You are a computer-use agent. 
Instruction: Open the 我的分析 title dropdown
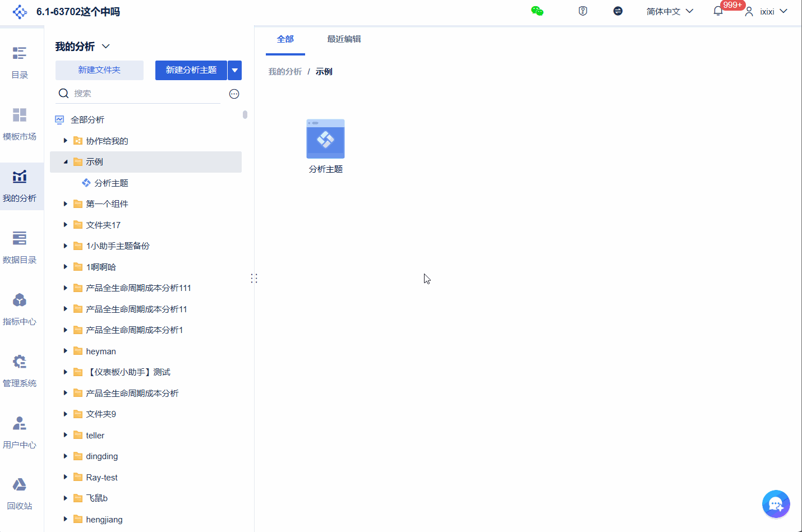[x=105, y=47]
